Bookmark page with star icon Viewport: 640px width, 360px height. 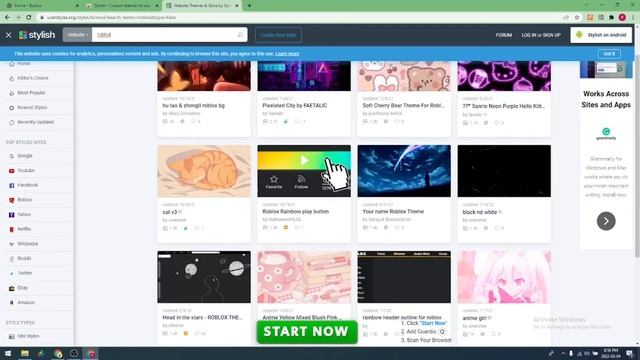click(x=577, y=18)
